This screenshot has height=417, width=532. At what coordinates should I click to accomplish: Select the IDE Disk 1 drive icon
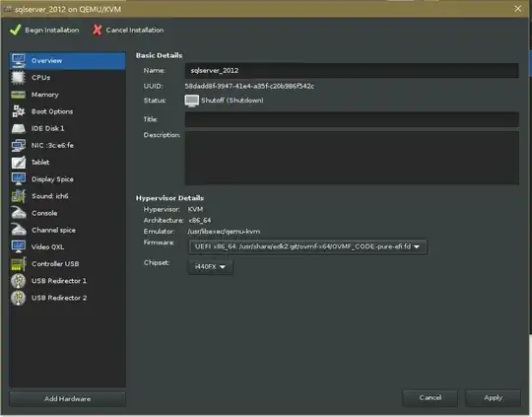click(19, 129)
